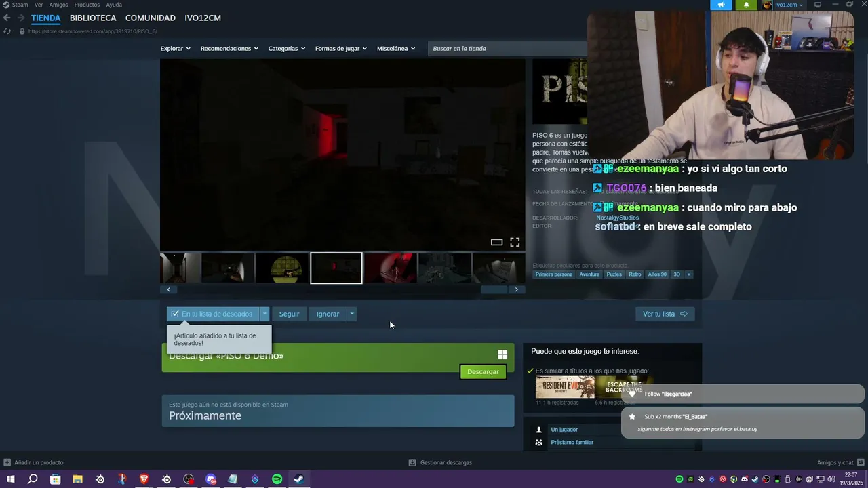Open Recomendaciones dropdown menu
Screen dimensions: 868x488
(x=229, y=49)
